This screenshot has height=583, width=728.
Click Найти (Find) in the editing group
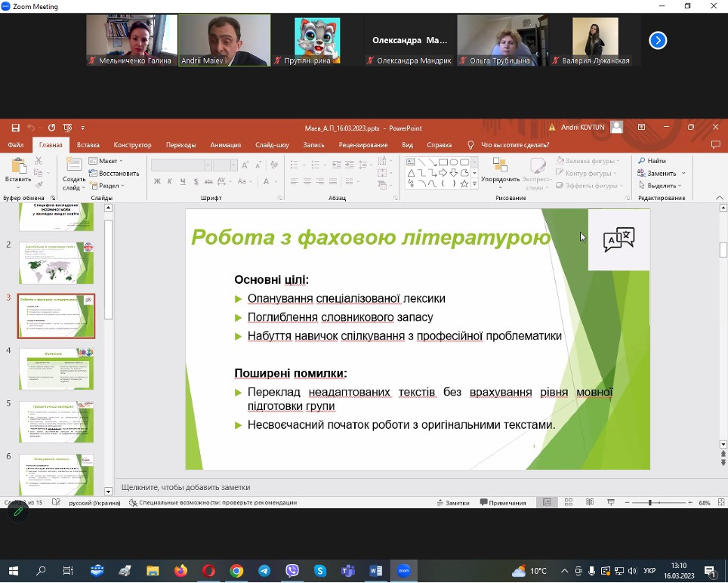(x=652, y=161)
